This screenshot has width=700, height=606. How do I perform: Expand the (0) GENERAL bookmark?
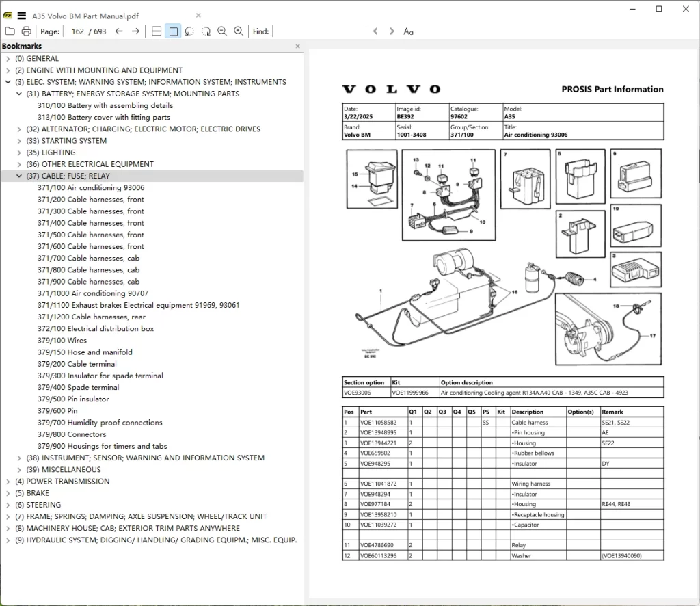8,59
